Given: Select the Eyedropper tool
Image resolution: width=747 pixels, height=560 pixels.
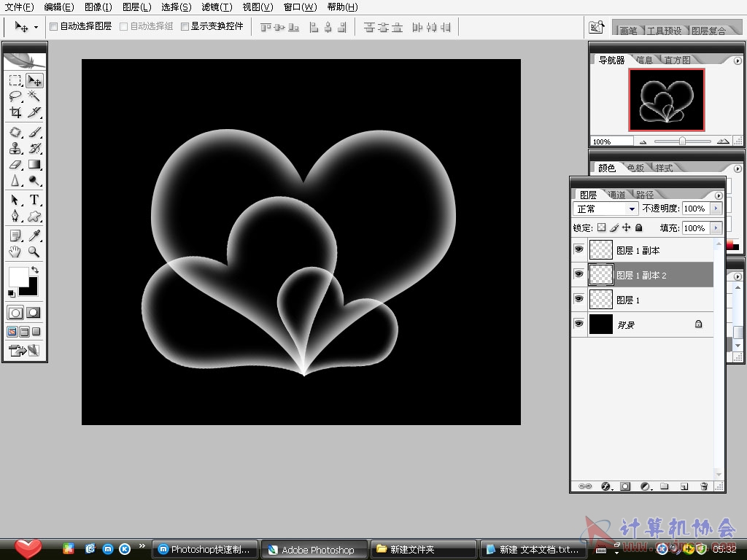Looking at the screenshot, I should 34,236.
